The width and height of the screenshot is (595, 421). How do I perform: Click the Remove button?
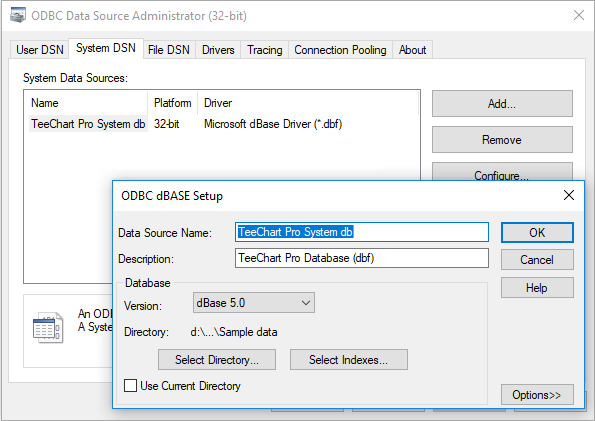coord(502,140)
